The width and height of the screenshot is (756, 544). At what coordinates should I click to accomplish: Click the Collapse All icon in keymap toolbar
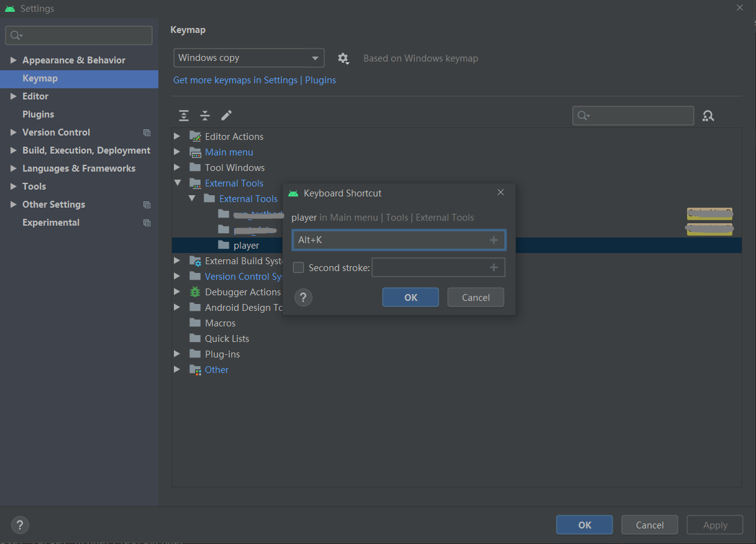(x=205, y=116)
